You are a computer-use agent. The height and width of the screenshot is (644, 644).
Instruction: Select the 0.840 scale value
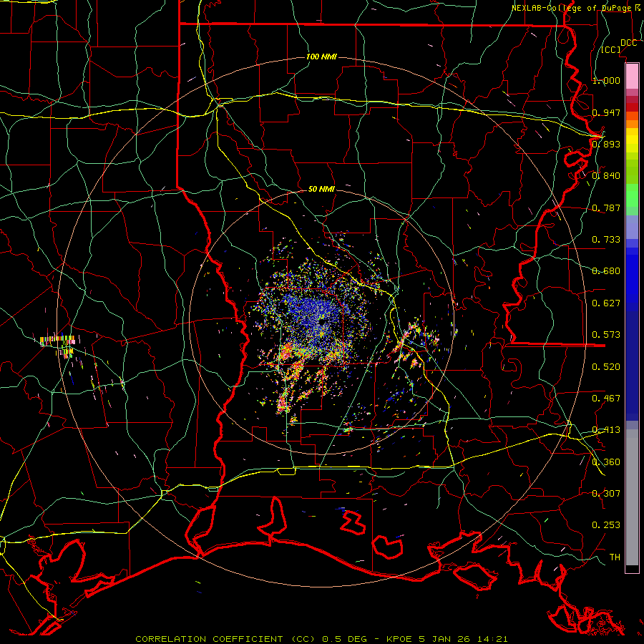606,176
